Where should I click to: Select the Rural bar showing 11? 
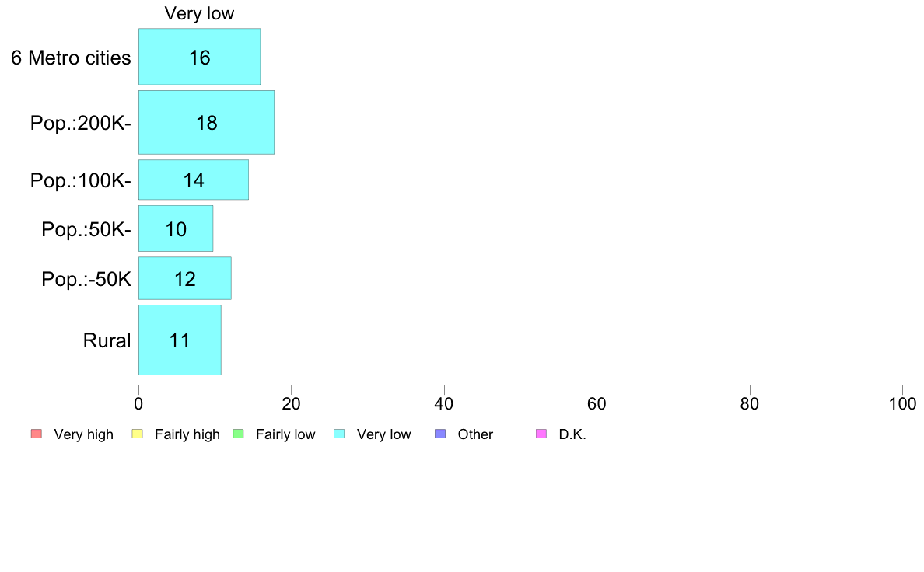pos(180,340)
